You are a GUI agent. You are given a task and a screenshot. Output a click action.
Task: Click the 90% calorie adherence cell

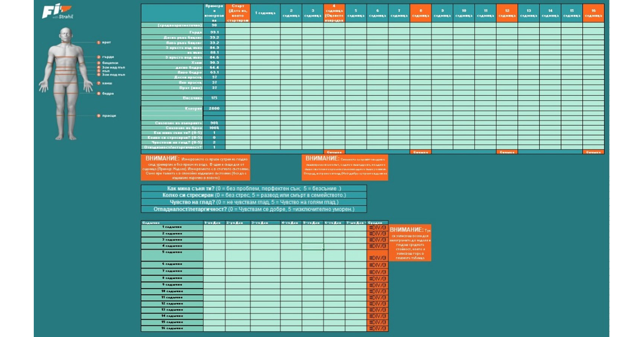pyautogui.click(x=214, y=123)
